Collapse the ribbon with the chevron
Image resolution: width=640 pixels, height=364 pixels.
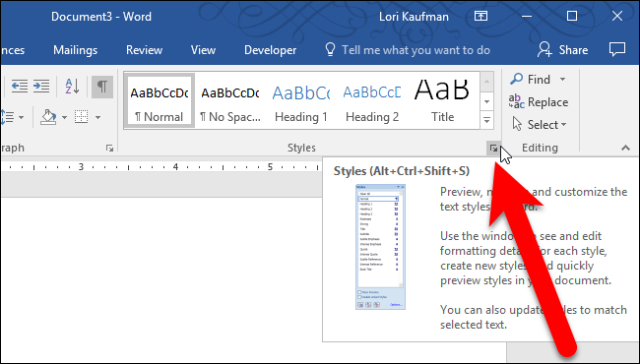click(x=625, y=149)
